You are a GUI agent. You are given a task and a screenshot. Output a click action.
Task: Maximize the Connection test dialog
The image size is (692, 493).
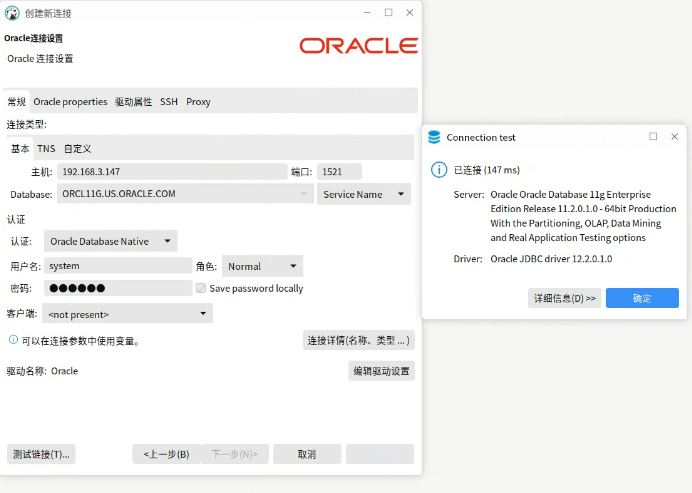(x=653, y=136)
